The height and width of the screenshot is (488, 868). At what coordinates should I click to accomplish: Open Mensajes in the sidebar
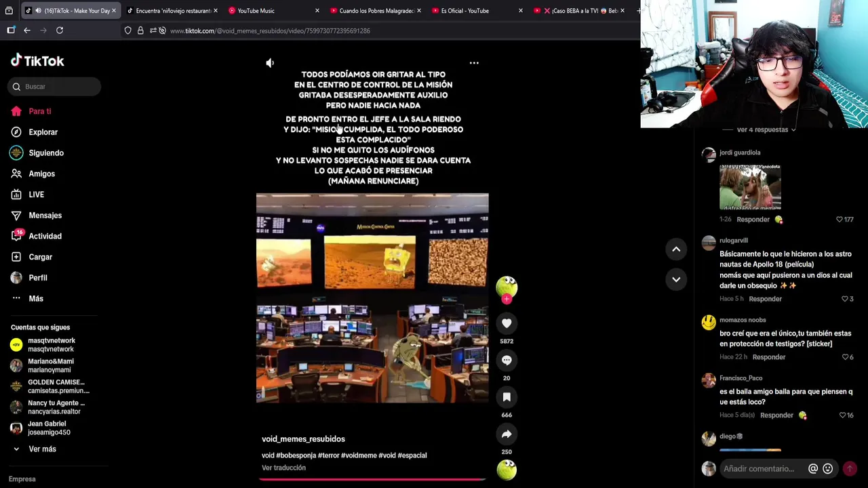[x=45, y=216]
